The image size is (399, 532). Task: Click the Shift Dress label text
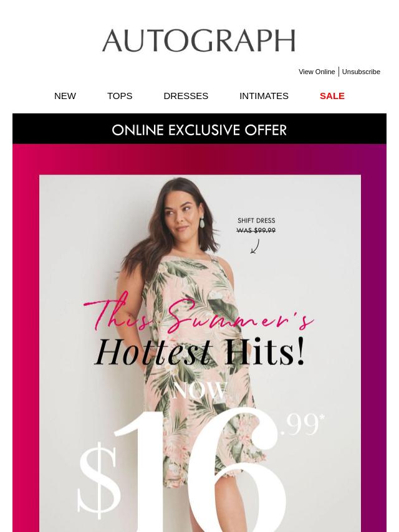(x=256, y=221)
